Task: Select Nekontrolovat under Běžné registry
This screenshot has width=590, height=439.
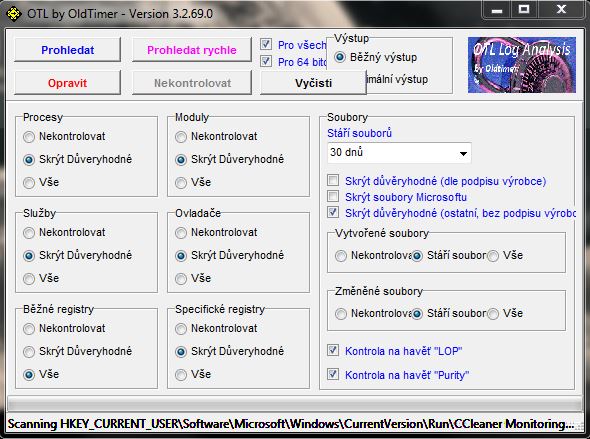Action: pos(29,329)
